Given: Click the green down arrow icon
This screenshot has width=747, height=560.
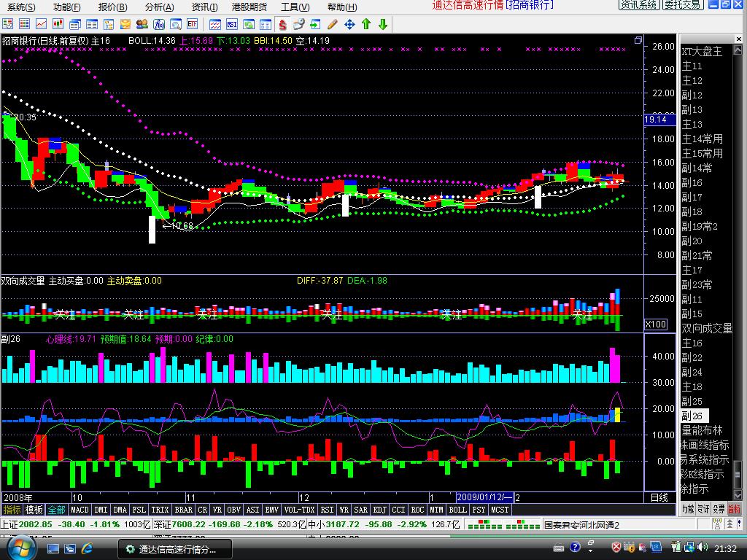Looking at the screenshot, I should pyautogui.click(x=383, y=24).
